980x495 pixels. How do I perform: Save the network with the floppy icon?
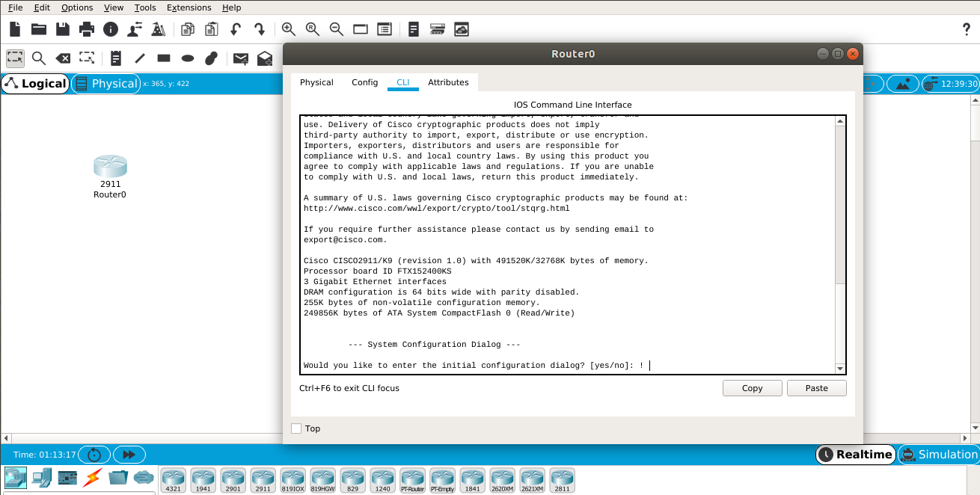click(63, 29)
